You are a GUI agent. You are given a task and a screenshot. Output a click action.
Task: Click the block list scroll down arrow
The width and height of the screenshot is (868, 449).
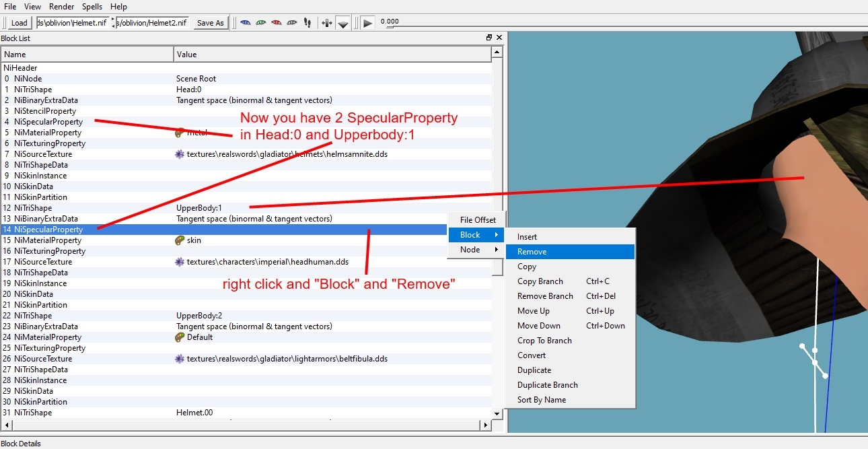pyautogui.click(x=498, y=413)
